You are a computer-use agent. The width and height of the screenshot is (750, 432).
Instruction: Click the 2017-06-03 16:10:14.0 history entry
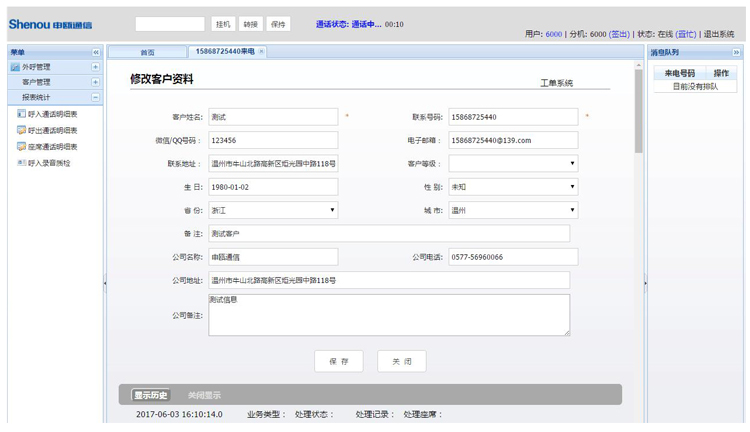pos(179,414)
